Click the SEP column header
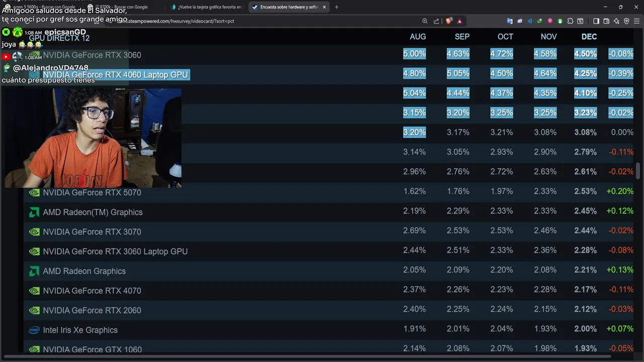 point(462,37)
